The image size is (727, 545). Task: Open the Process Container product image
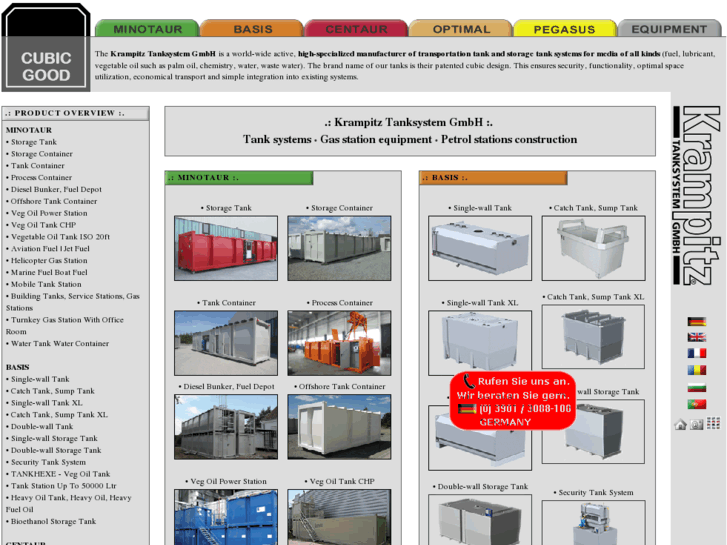pyautogui.click(x=339, y=343)
